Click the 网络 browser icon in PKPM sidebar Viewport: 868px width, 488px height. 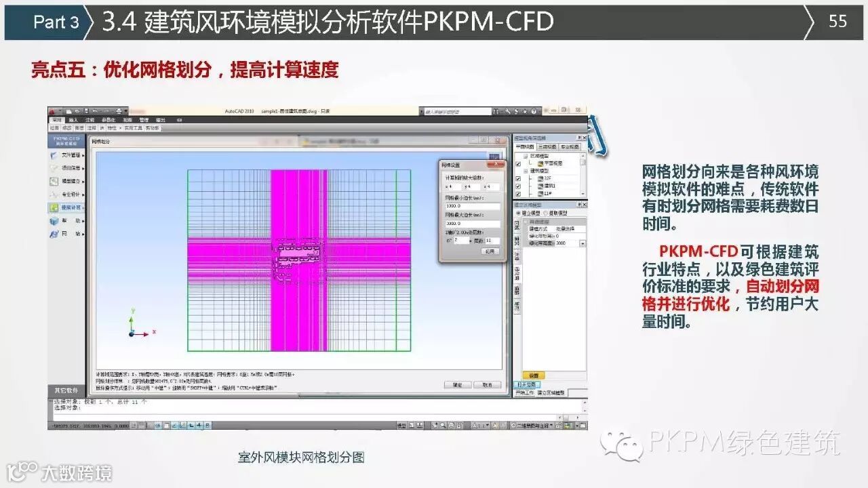(54, 234)
